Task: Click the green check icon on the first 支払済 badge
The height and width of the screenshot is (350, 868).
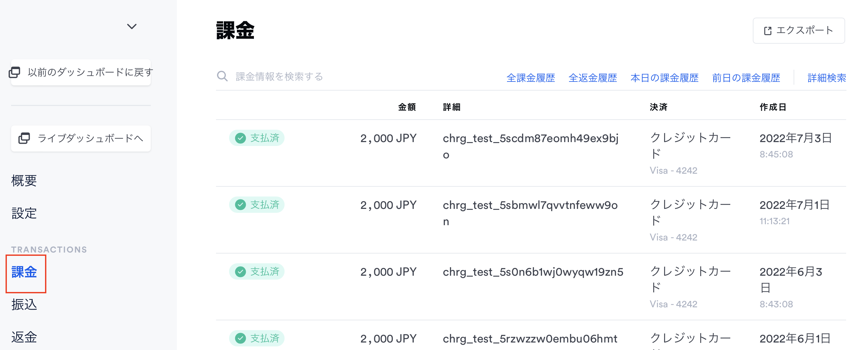Action: 240,138
